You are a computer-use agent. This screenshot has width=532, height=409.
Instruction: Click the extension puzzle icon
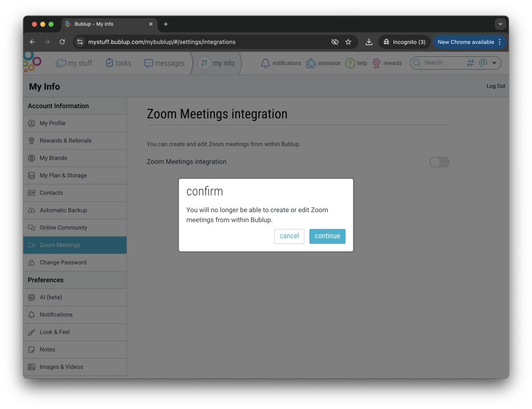click(x=311, y=63)
